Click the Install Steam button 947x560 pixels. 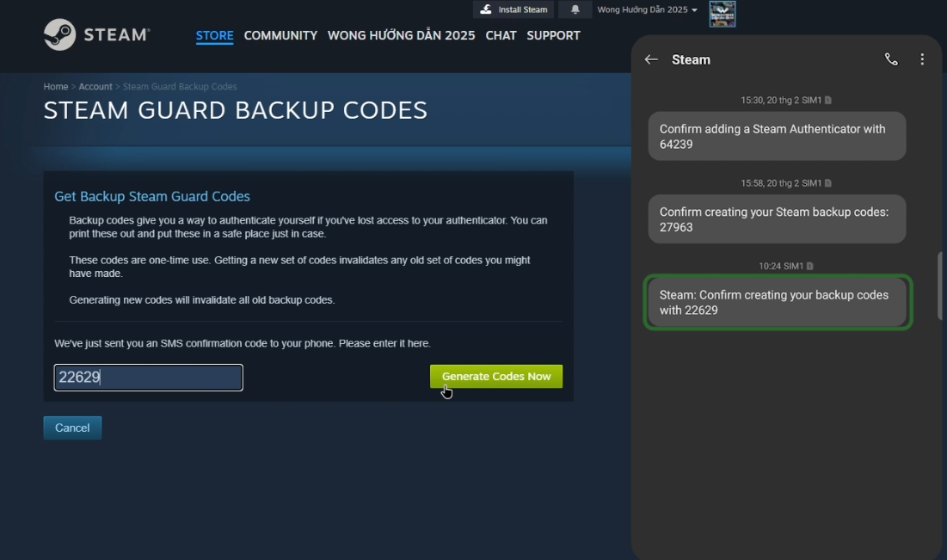(x=513, y=9)
